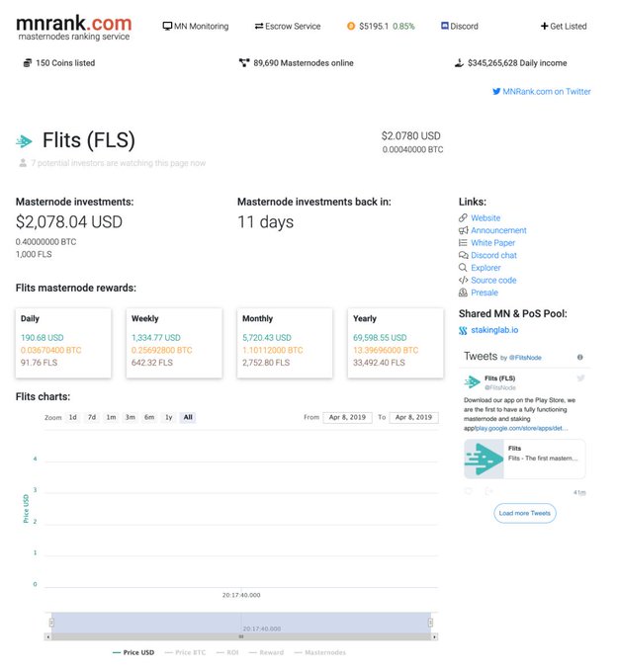Click the chart scrollbar right arrow

[x=434, y=637]
